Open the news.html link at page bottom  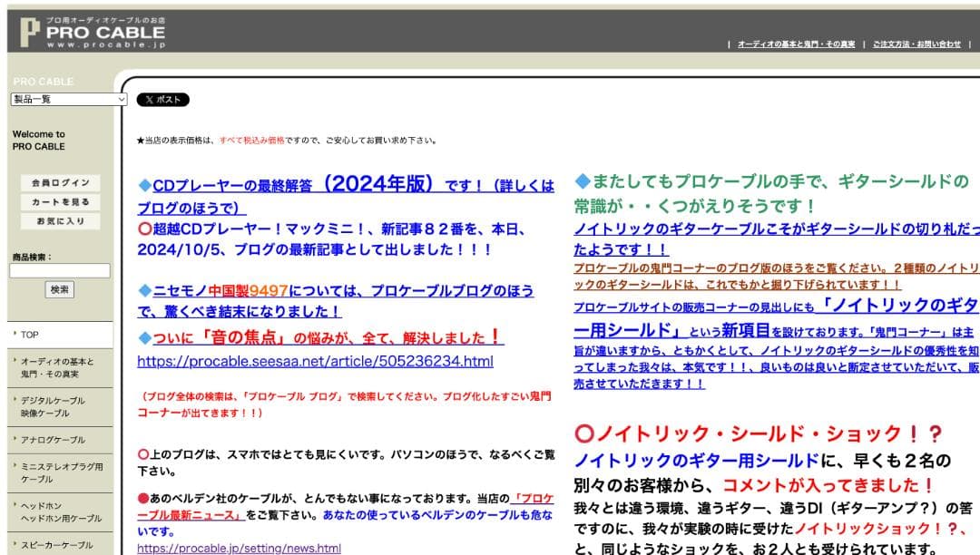click(x=238, y=548)
